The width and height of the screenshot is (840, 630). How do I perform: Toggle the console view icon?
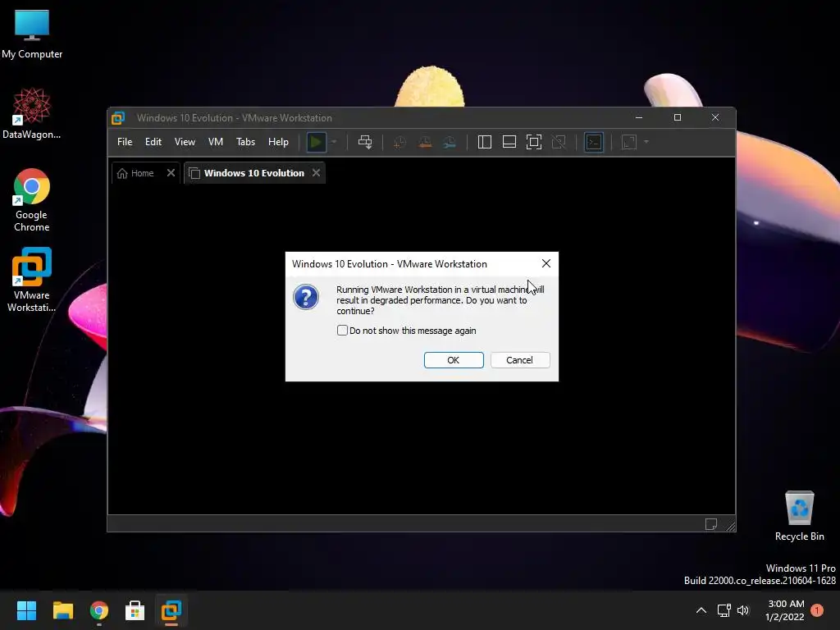[594, 142]
